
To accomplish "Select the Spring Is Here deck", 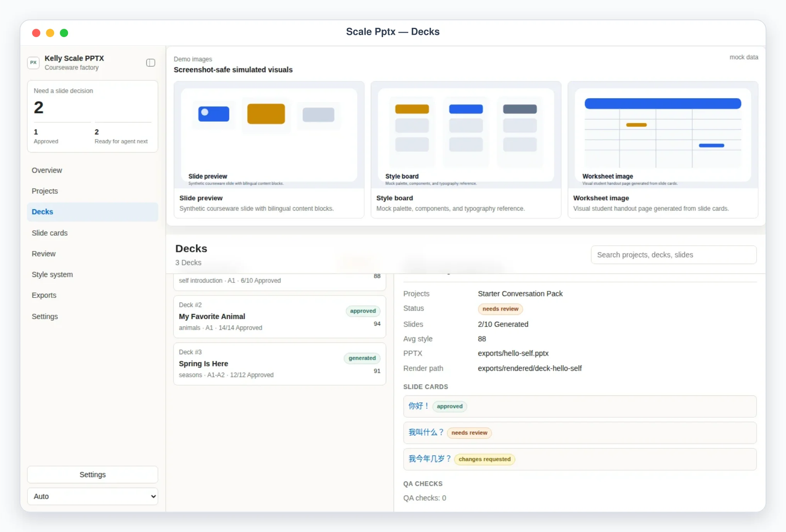I will [280, 364].
